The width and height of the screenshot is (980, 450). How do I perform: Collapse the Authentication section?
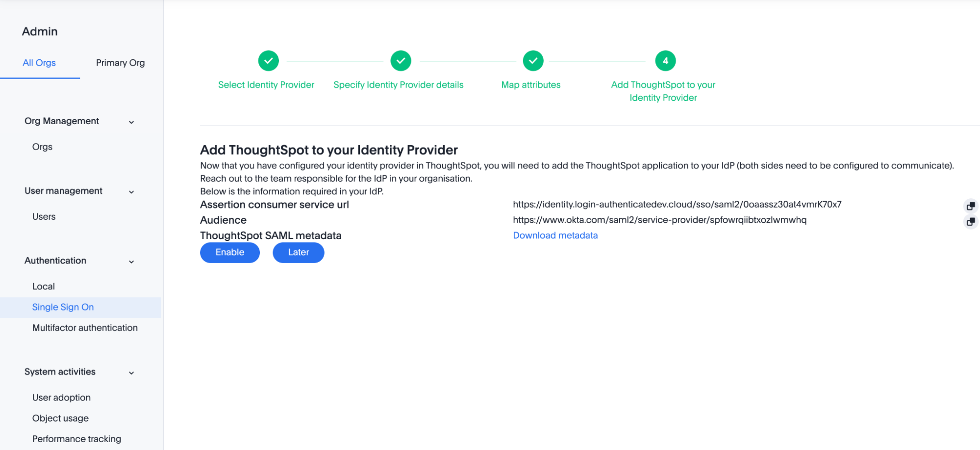(131, 261)
